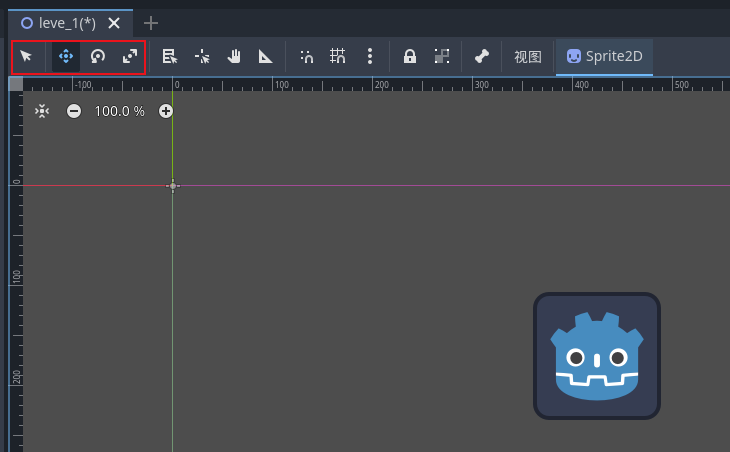The height and width of the screenshot is (452, 730).
Task: Center the view on selection
Action: 42,111
